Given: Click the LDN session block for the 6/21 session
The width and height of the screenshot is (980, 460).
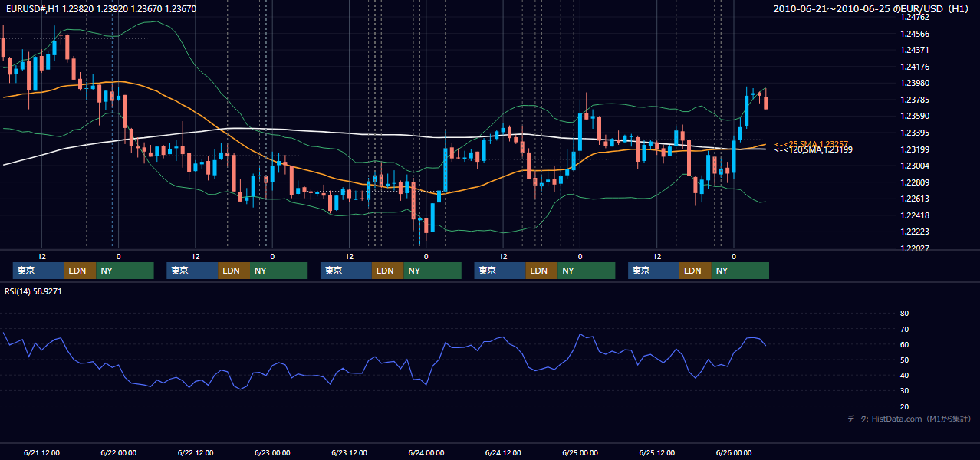Looking at the screenshot, I should 80,271.
